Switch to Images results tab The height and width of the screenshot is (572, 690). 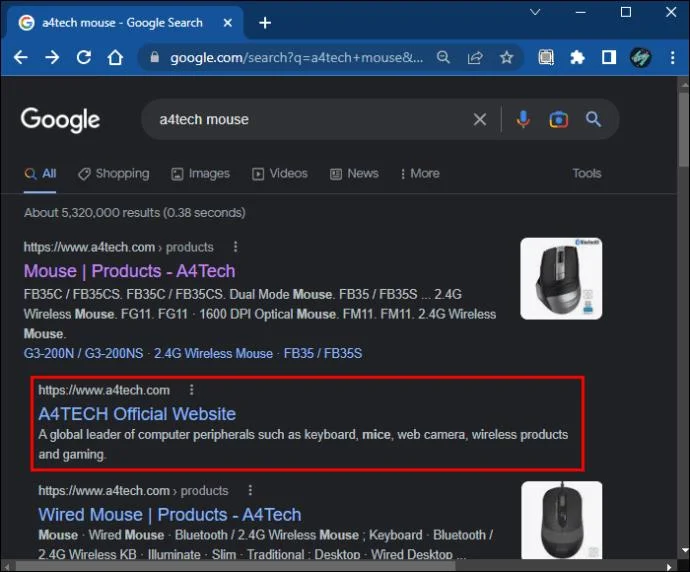point(201,174)
